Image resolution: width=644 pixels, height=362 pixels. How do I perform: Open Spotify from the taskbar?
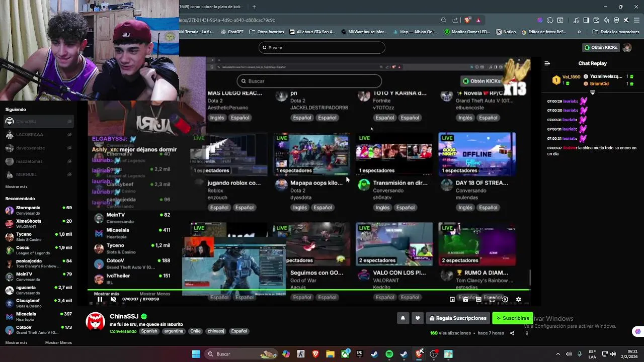[x=389, y=354]
